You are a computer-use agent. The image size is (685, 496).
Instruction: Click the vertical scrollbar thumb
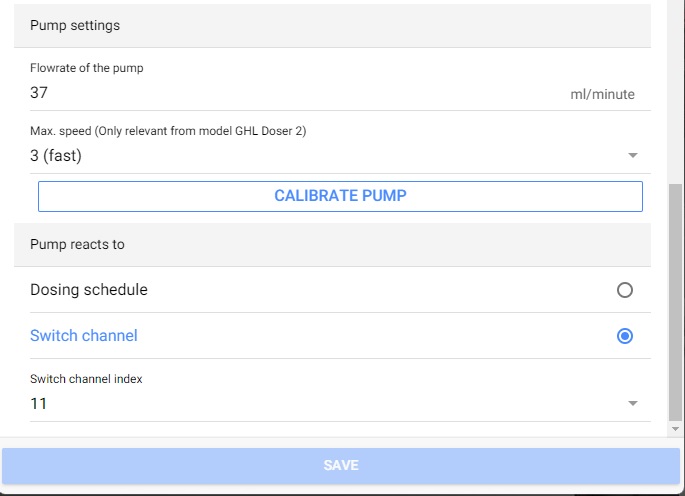pyautogui.click(x=675, y=302)
